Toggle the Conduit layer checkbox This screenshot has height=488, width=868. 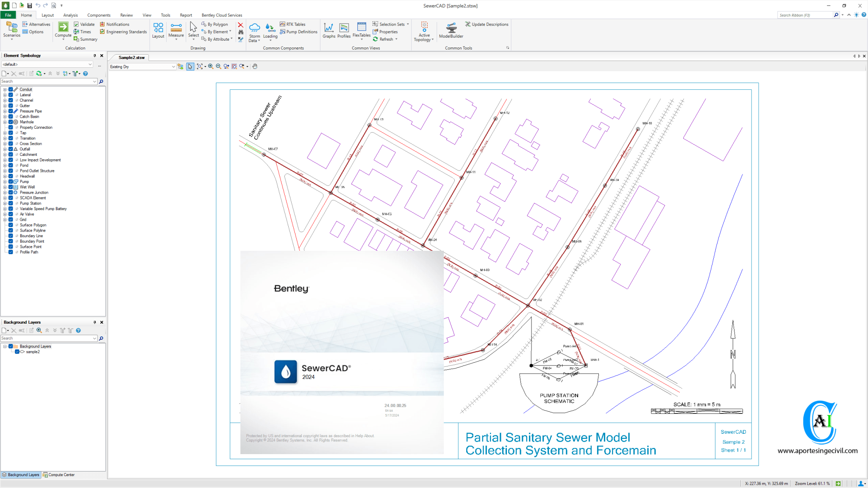click(11, 89)
